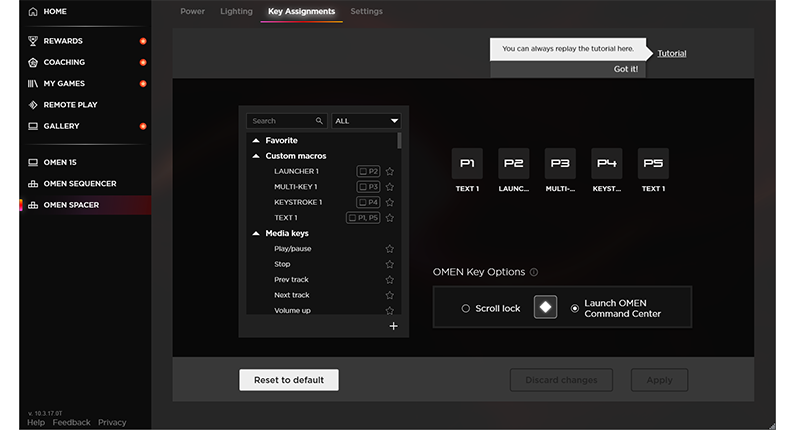The width and height of the screenshot is (795, 430).
Task: Click the P4 badge beside KEYSTROKE 1
Action: 369,202
